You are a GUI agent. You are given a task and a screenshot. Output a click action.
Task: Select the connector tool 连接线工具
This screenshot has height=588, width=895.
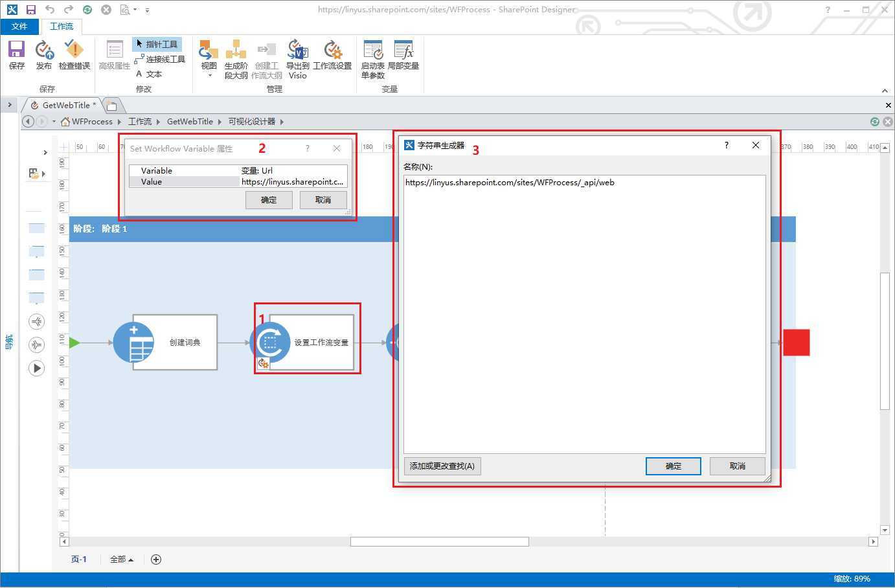(x=160, y=59)
